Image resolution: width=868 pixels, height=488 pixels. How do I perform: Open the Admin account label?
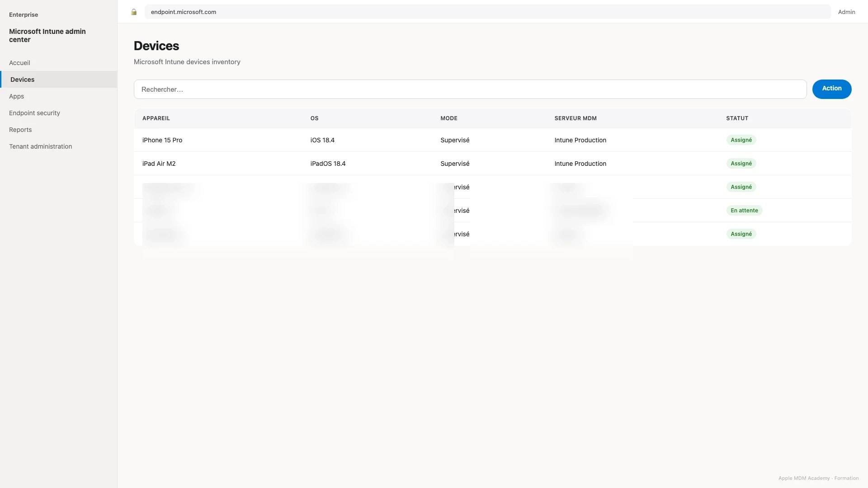(846, 12)
